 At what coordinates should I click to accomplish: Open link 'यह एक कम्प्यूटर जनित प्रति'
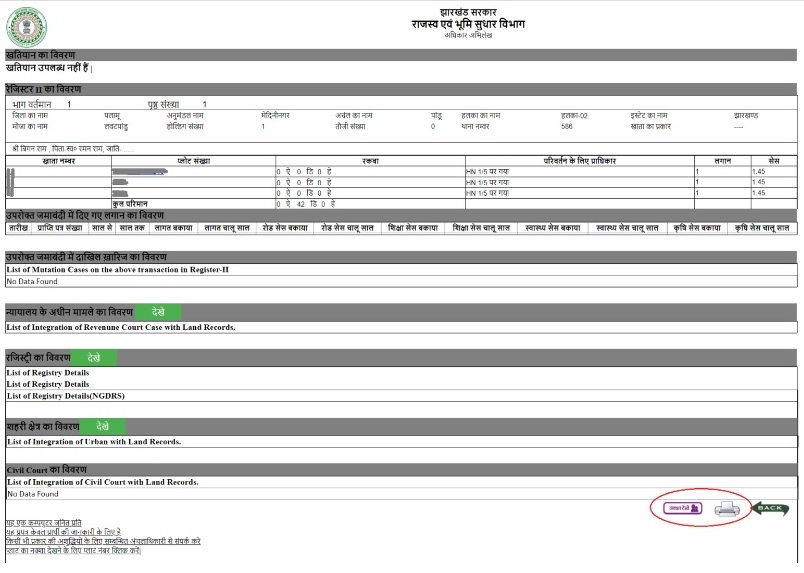click(44, 523)
